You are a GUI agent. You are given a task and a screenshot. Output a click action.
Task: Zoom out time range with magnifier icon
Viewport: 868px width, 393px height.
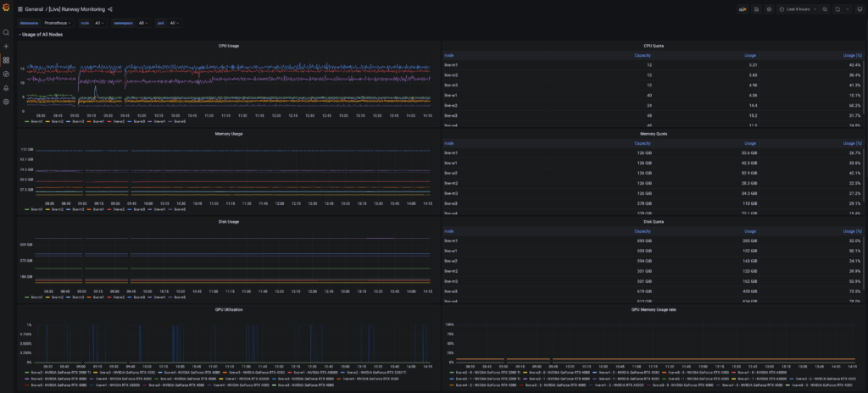(826, 8)
